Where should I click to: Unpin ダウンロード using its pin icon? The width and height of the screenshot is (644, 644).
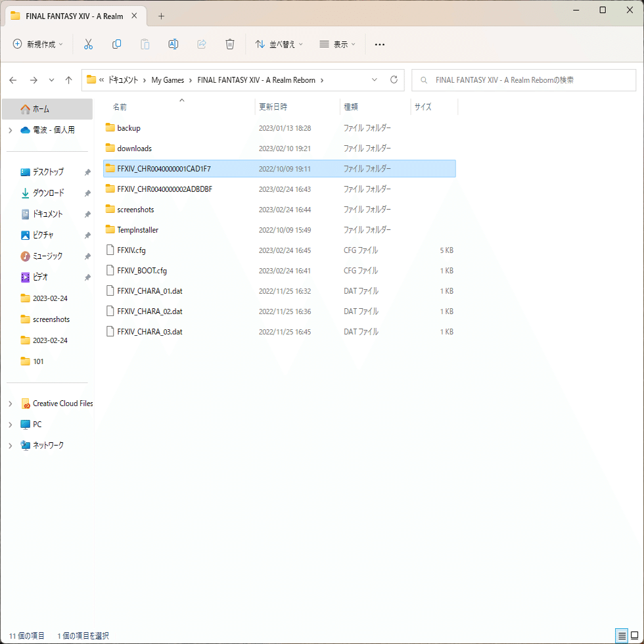[87, 193]
